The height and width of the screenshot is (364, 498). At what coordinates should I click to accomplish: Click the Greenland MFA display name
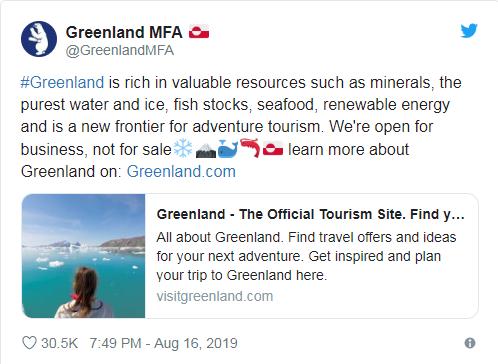(124, 32)
